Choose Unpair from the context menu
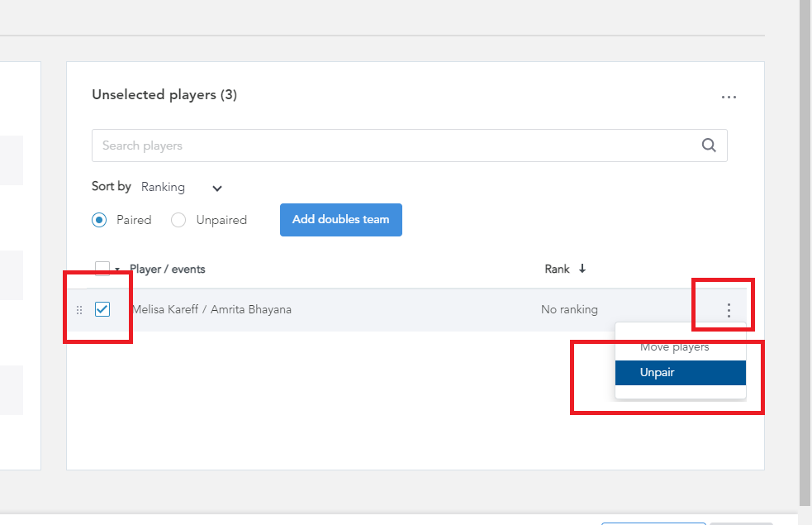Screen dimensions: 812x525 [x=681, y=373]
